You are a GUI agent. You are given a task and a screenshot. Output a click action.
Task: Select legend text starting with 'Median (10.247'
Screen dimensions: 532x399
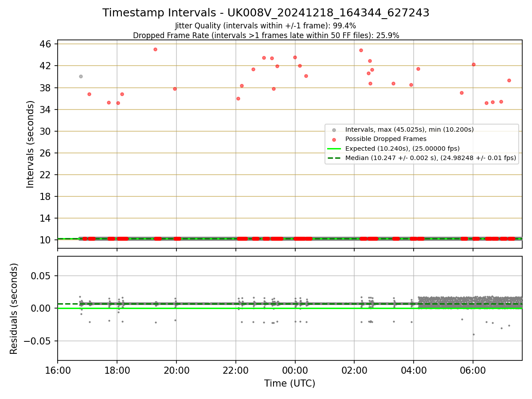point(430,158)
